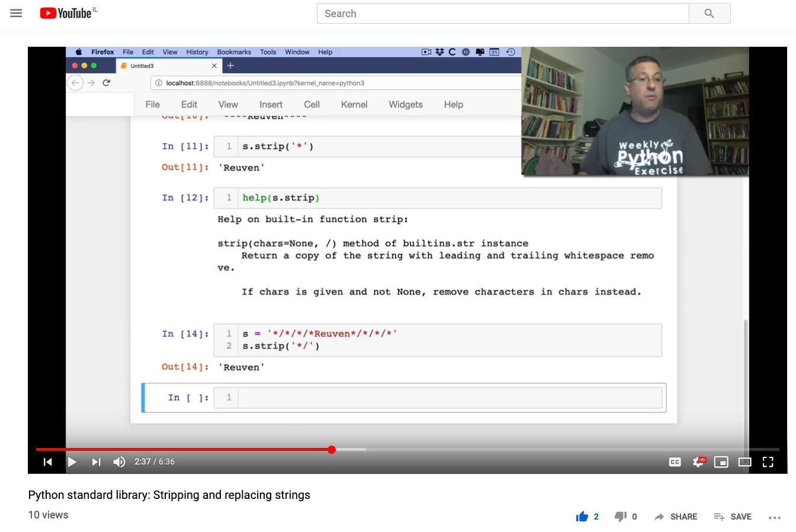Open Jupyter Cell menu

coord(312,105)
